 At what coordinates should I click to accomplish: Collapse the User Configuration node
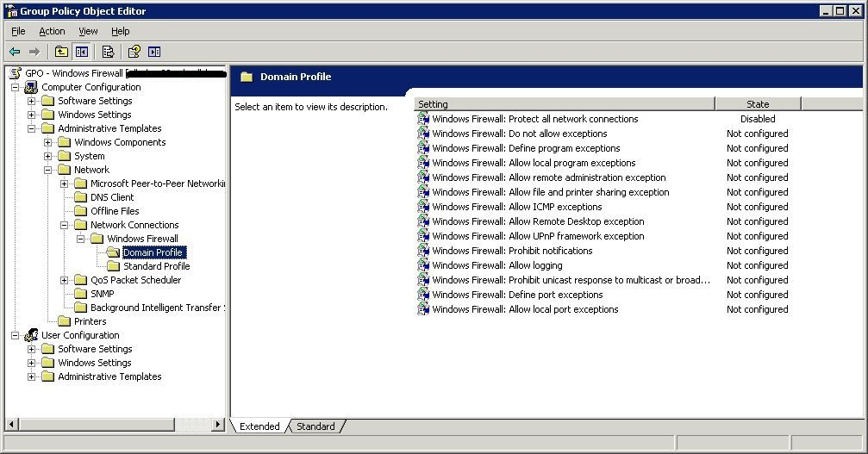point(15,335)
